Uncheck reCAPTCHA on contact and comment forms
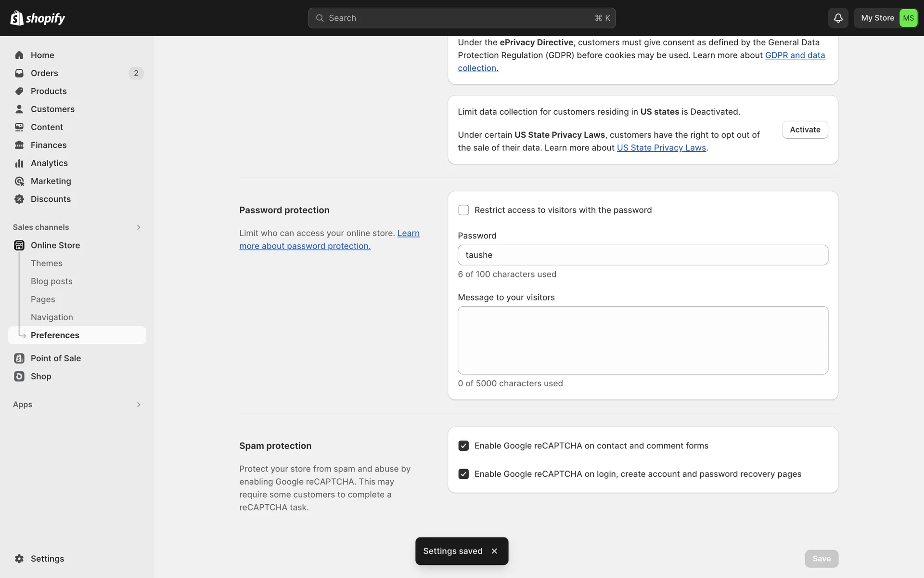This screenshot has height=578, width=924. (x=463, y=446)
